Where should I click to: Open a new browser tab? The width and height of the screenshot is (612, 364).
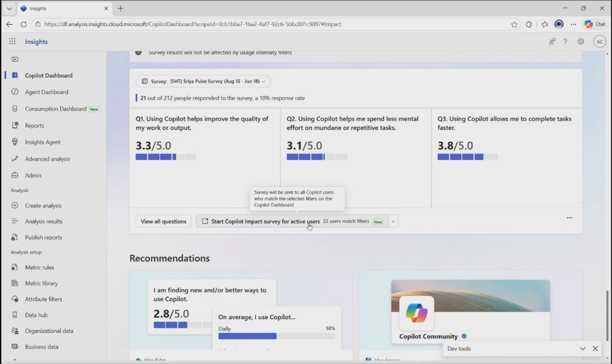pyautogui.click(x=120, y=9)
